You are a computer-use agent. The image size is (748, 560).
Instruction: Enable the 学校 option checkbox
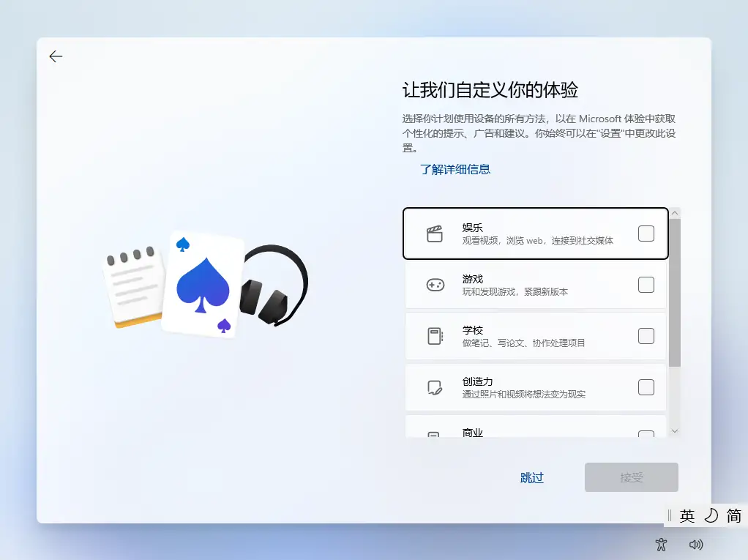click(646, 335)
